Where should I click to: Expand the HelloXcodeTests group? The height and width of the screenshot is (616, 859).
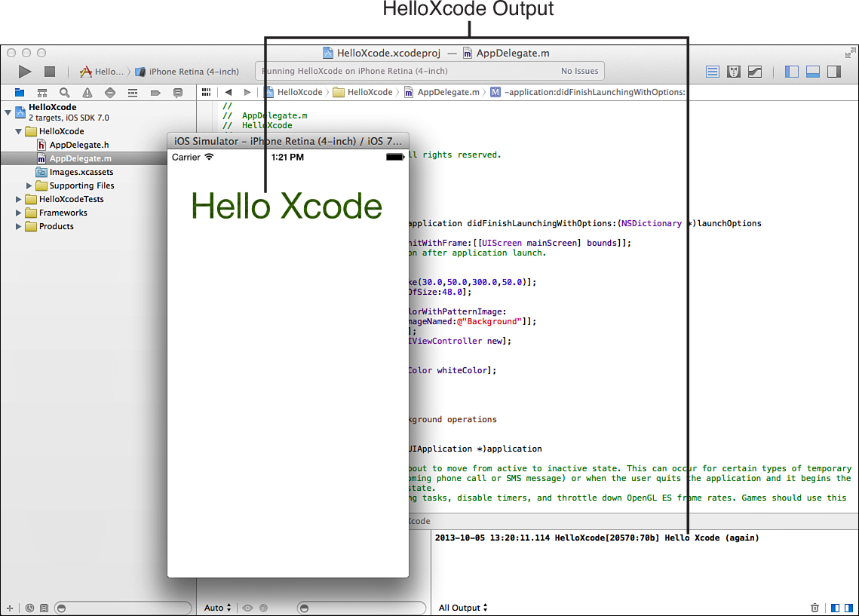[18, 199]
